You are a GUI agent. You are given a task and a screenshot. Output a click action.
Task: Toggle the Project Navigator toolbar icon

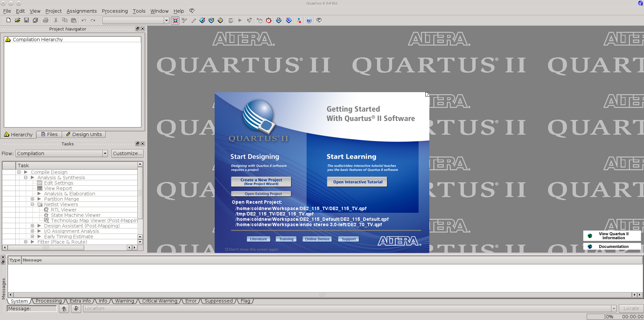tap(175, 20)
